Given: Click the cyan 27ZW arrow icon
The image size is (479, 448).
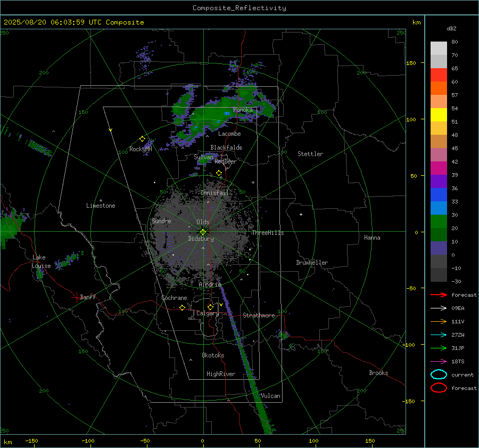Looking at the screenshot, I should coord(439,335).
